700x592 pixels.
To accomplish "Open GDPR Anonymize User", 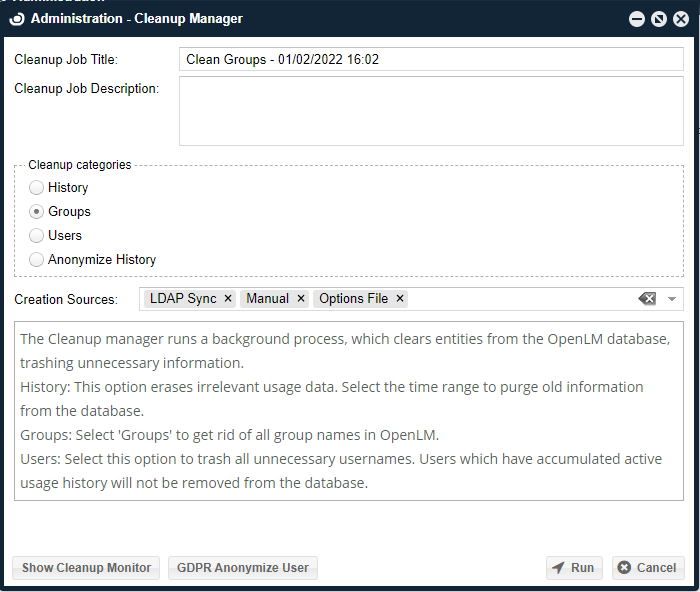I will [243, 568].
